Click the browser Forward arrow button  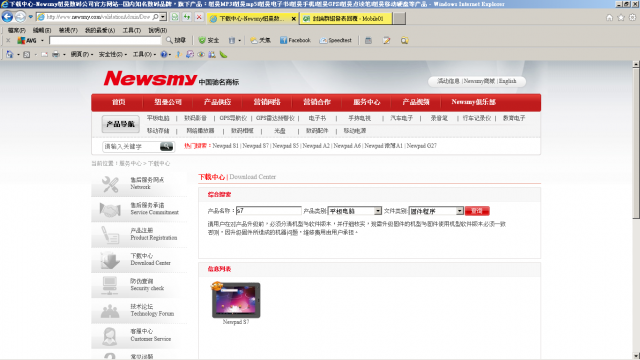pyautogui.click(x=20, y=17)
